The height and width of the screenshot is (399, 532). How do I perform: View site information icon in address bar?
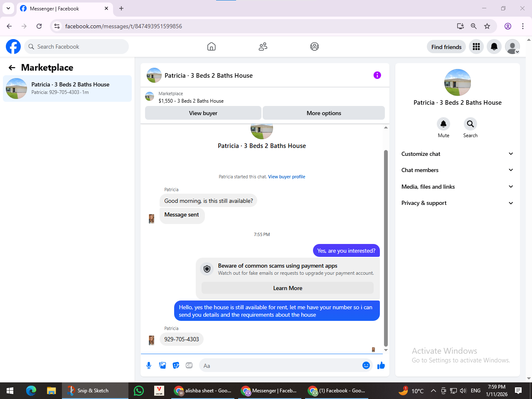tap(57, 26)
